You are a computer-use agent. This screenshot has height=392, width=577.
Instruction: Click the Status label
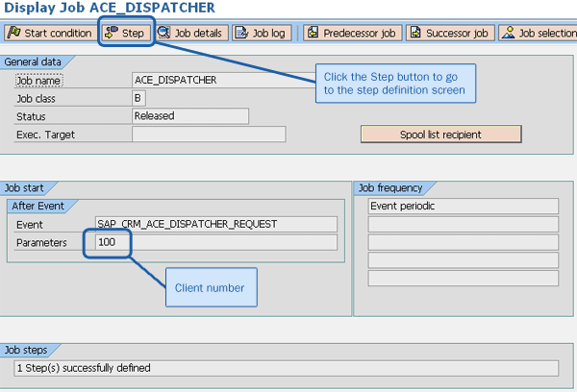(31, 116)
